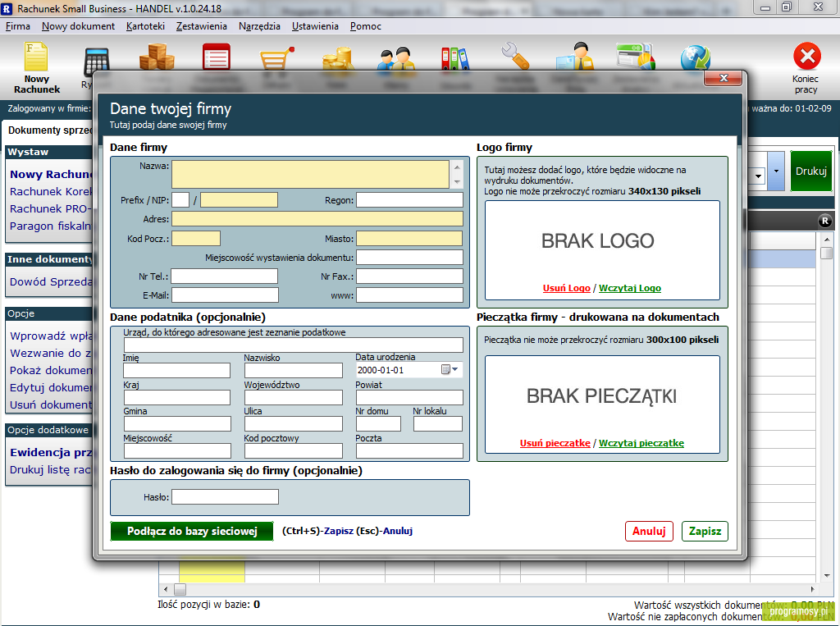This screenshot has height=626, width=840.
Task: Click the businessman user icon
Action: point(575,56)
